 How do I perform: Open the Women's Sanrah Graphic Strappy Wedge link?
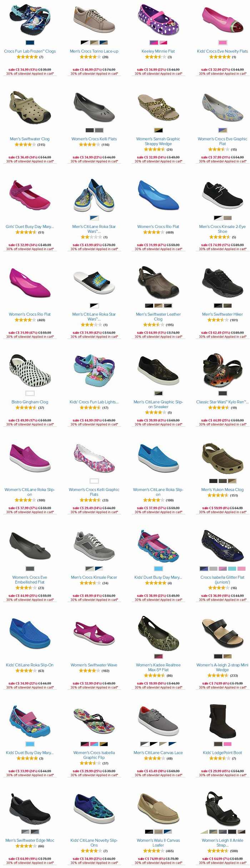point(158,141)
